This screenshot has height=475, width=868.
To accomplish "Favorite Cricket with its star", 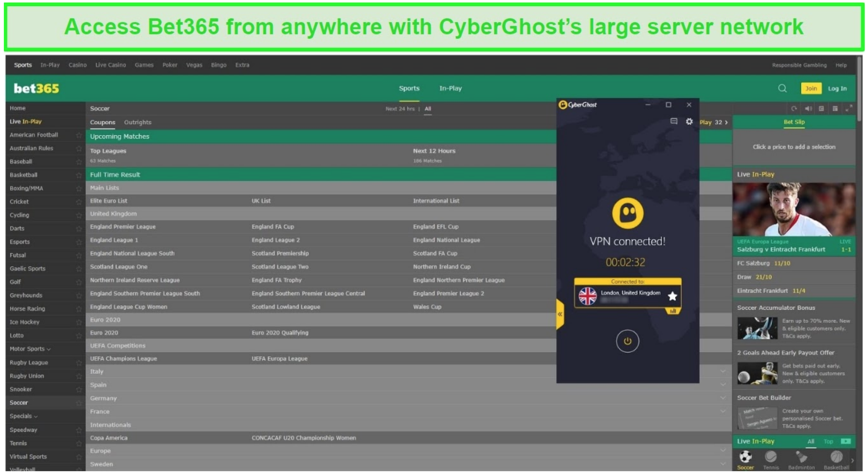I will coord(79,202).
